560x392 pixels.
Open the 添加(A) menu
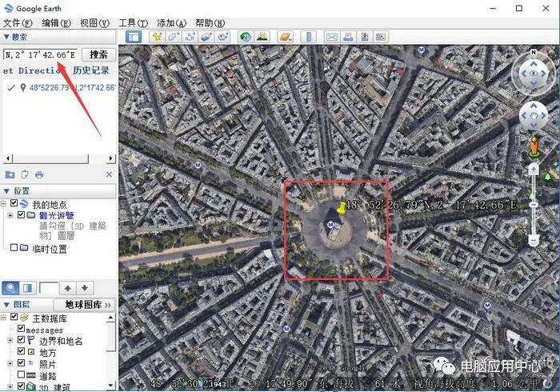coord(172,23)
